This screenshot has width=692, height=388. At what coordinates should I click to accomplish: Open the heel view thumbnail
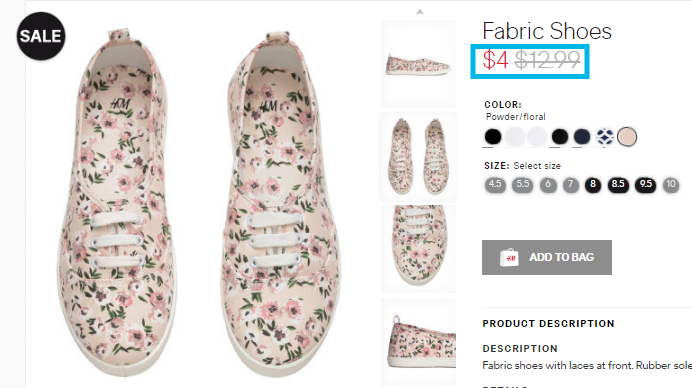point(418,342)
